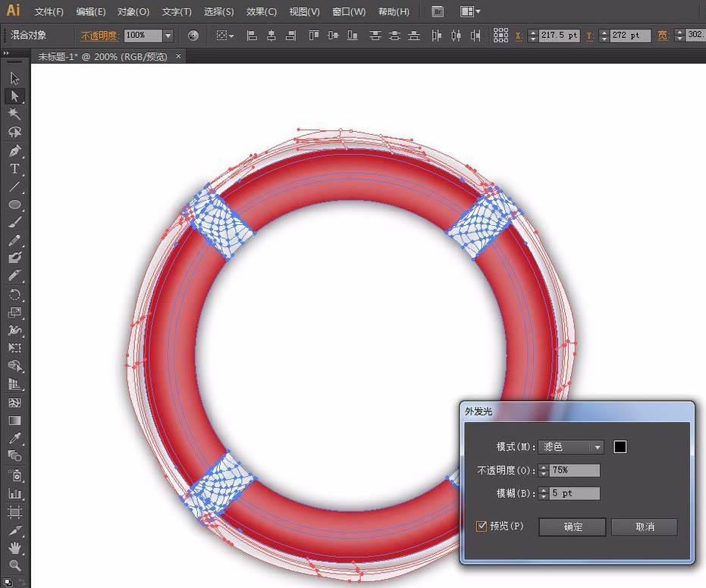Open the arrange documents layout dropdown
706x588 pixels.
pos(470,12)
